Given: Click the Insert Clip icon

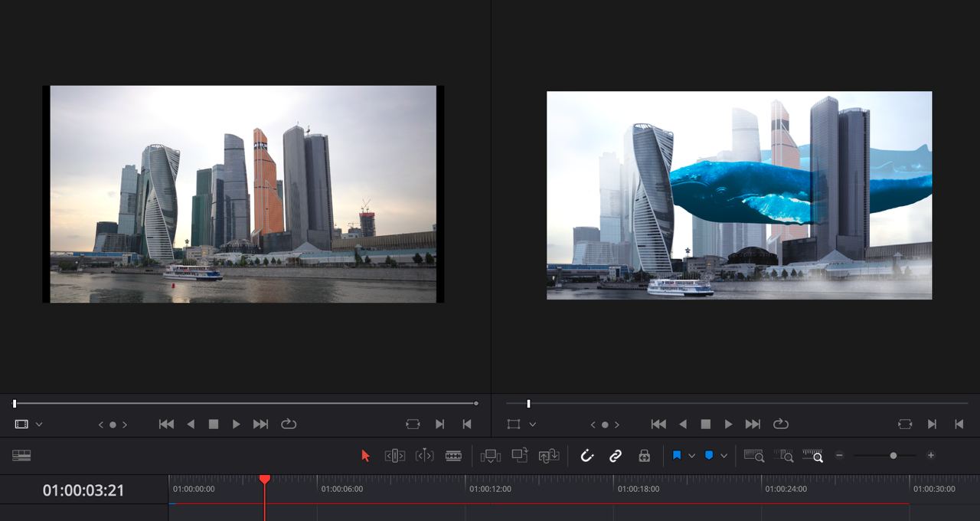Looking at the screenshot, I should pyautogui.click(x=490, y=456).
